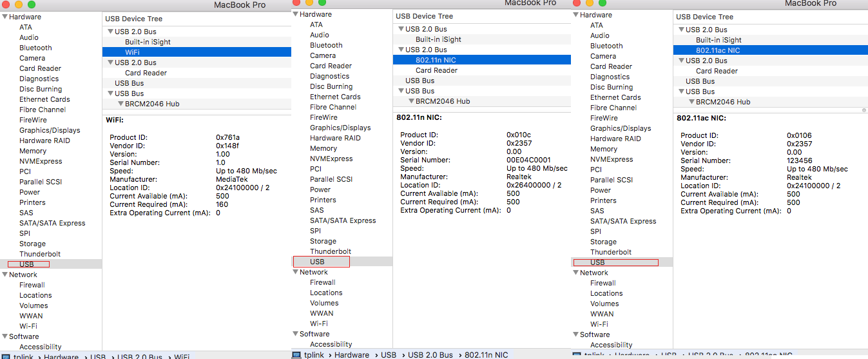868x359 pixels.
Task: Click Hardware in 802.11n NIC path bar
Action: (352, 355)
